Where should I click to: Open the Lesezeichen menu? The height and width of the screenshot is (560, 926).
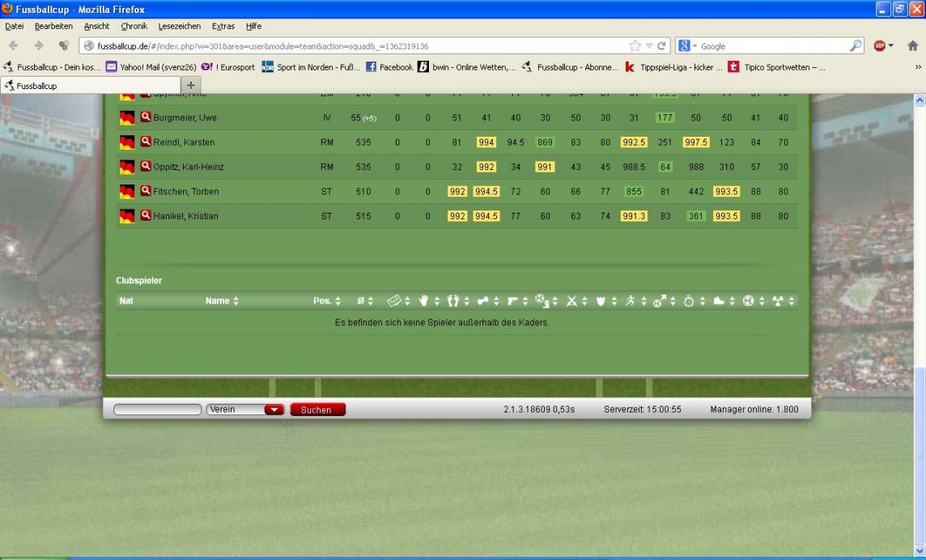tap(180, 26)
